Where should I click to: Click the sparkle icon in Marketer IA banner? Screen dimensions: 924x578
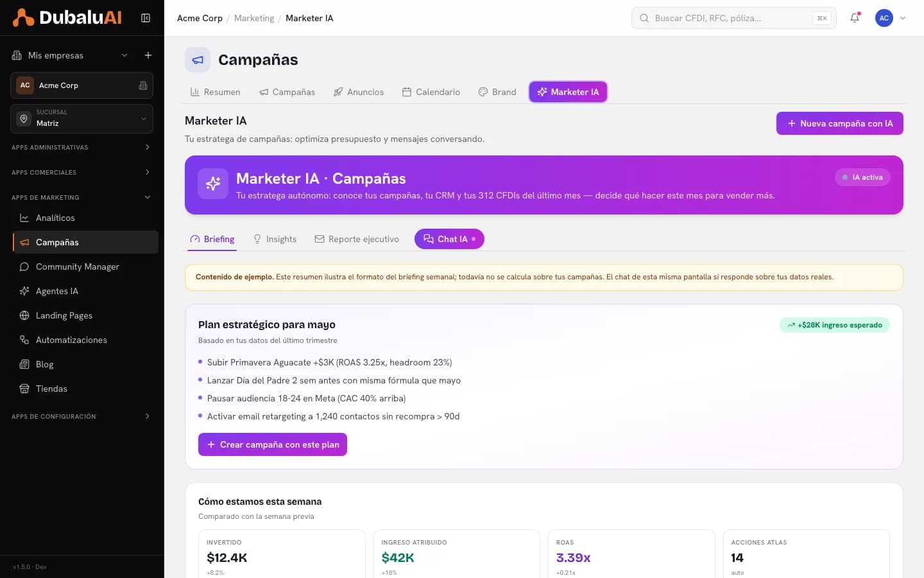(213, 184)
